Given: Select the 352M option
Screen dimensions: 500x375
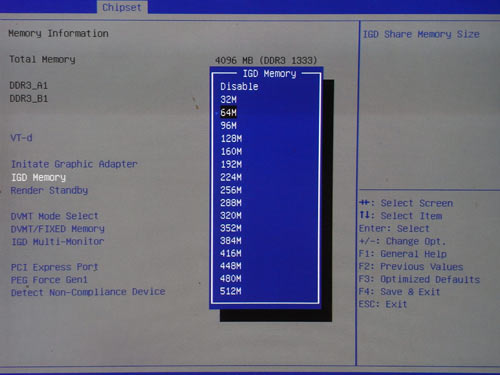Looking at the screenshot, I should click(231, 228).
